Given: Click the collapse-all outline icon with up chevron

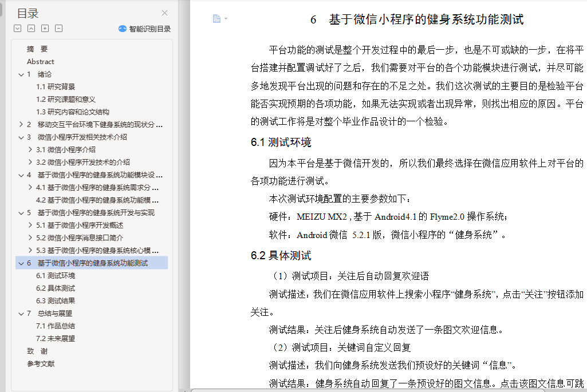Looking at the screenshot, I should (x=31, y=29).
